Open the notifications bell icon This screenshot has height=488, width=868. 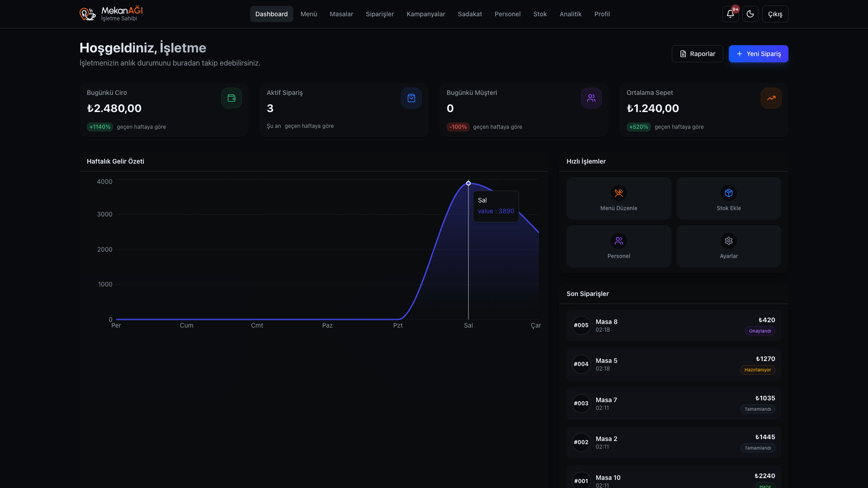(x=730, y=14)
